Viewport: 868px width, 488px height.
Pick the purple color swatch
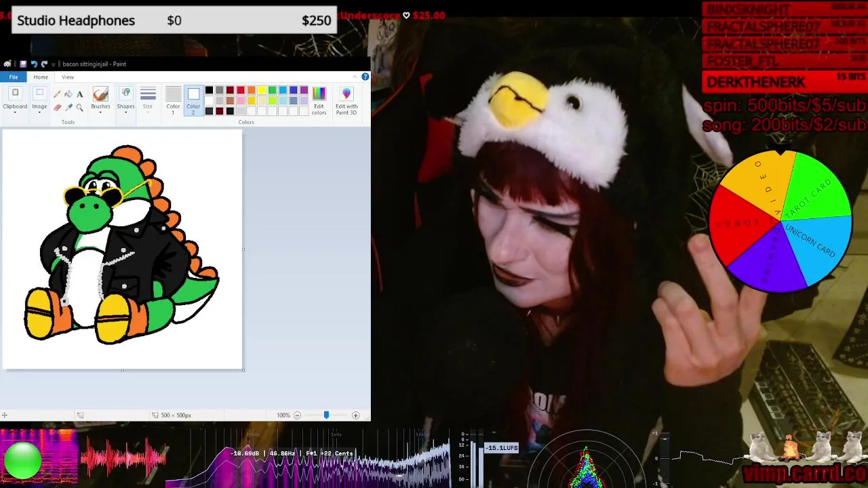(x=304, y=89)
